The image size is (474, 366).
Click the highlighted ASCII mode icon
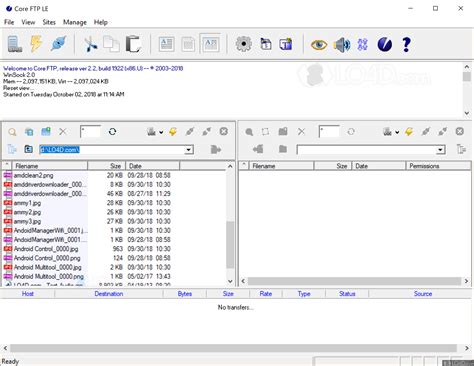(211, 44)
